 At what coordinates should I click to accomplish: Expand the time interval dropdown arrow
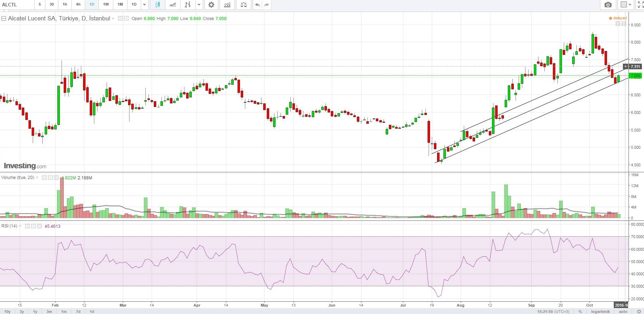(144, 5)
